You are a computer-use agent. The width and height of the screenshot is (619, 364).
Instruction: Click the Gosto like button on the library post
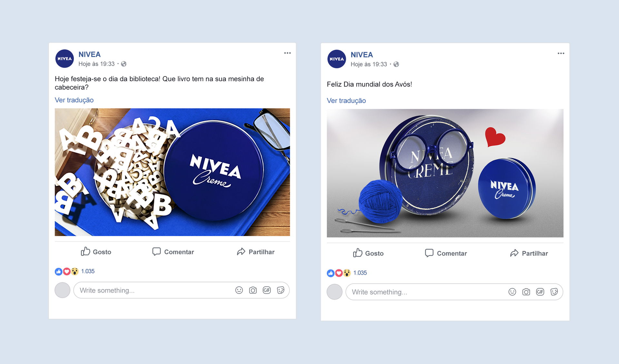pyautogui.click(x=96, y=252)
